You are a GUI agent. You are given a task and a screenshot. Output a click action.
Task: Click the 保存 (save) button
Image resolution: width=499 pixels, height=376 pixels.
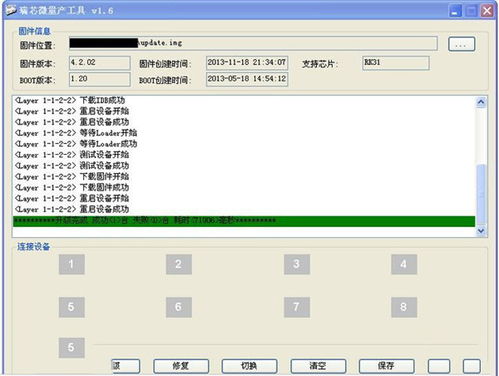pyautogui.click(x=387, y=366)
